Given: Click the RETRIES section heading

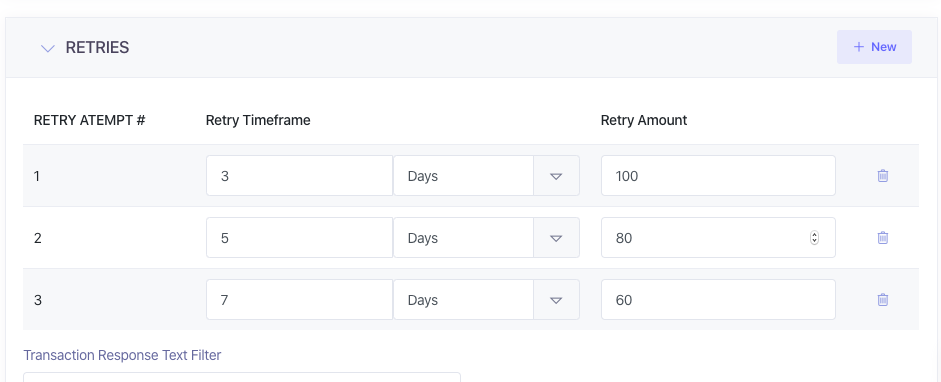Looking at the screenshot, I should click(97, 48).
